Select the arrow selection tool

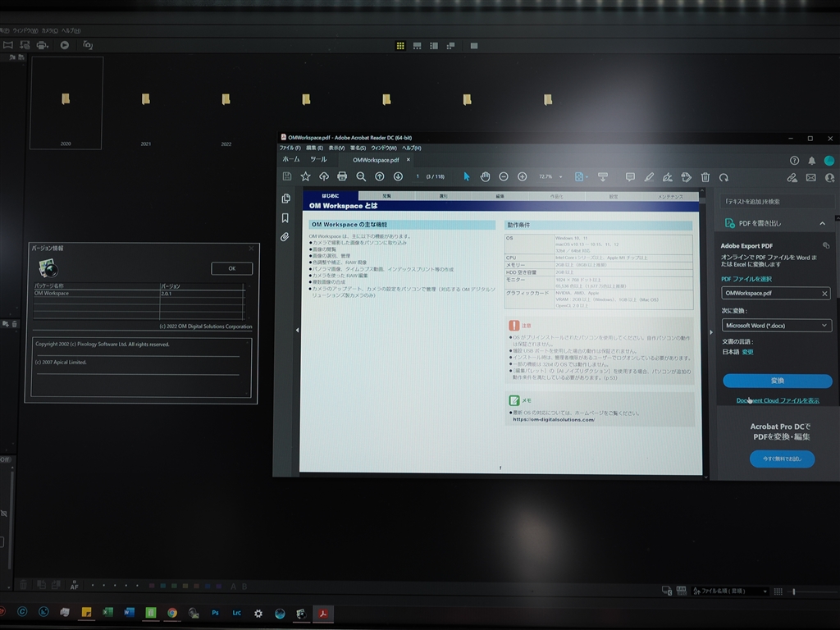467,177
